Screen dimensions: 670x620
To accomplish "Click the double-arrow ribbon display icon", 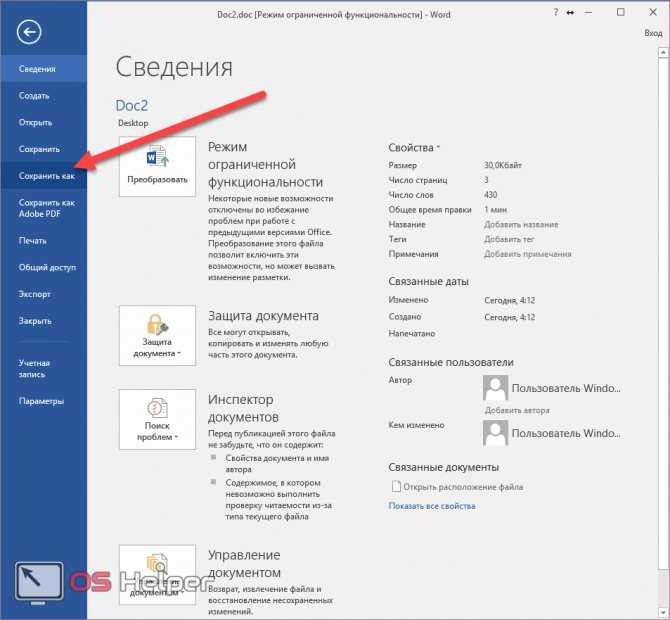I will [570, 13].
